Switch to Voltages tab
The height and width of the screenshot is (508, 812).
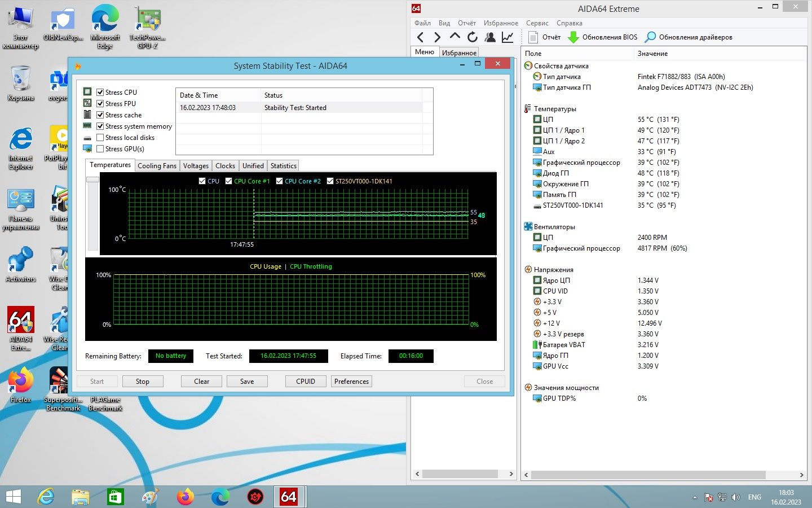point(196,166)
